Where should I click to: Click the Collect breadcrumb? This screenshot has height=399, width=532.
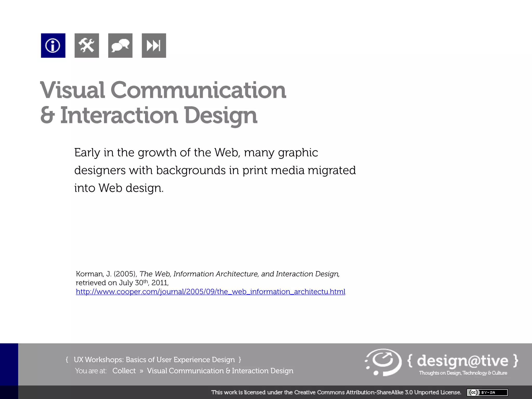pos(124,371)
